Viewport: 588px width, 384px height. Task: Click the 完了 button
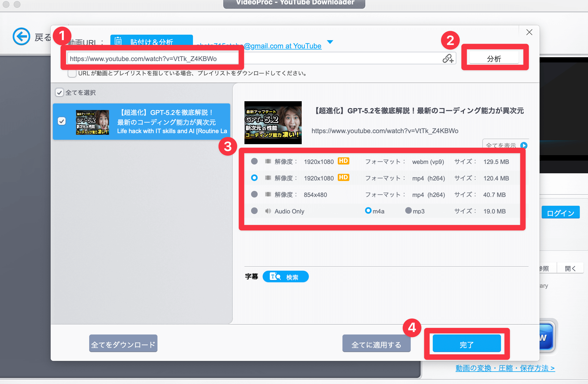(467, 343)
